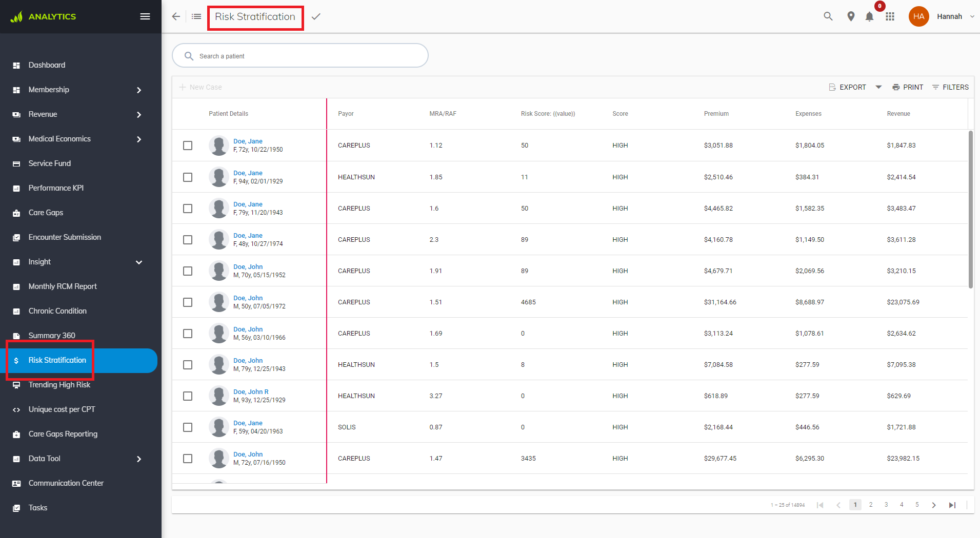980x538 pixels.
Task: Click the printer icon
Action: (x=896, y=87)
